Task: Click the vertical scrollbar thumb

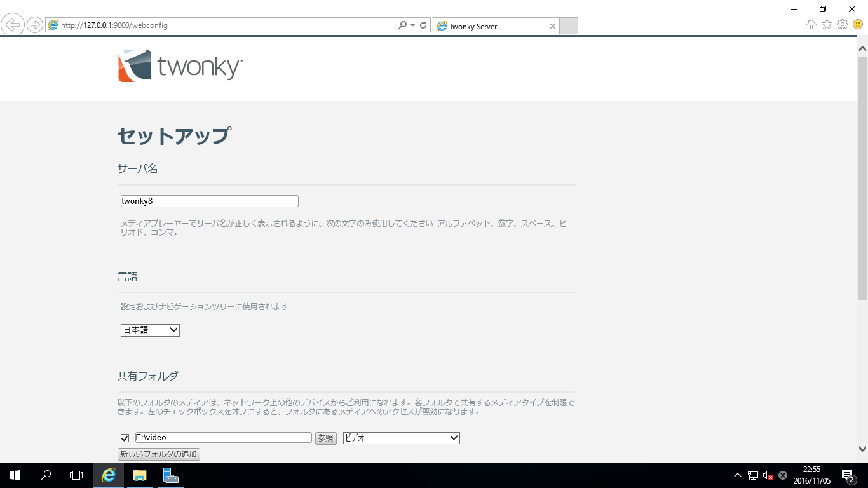Action: [862, 178]
